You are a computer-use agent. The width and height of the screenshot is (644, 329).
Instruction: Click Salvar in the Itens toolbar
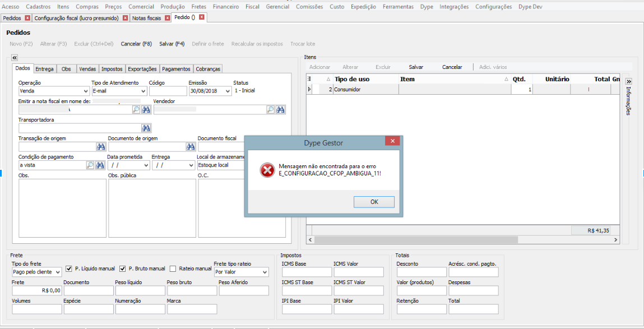pos(416,67)
